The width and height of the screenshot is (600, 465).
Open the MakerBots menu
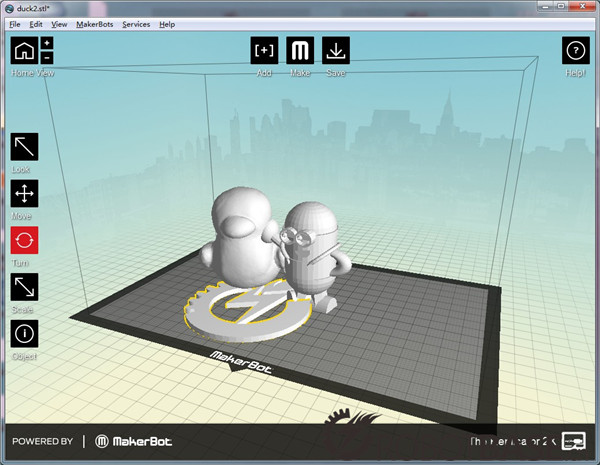93,24
